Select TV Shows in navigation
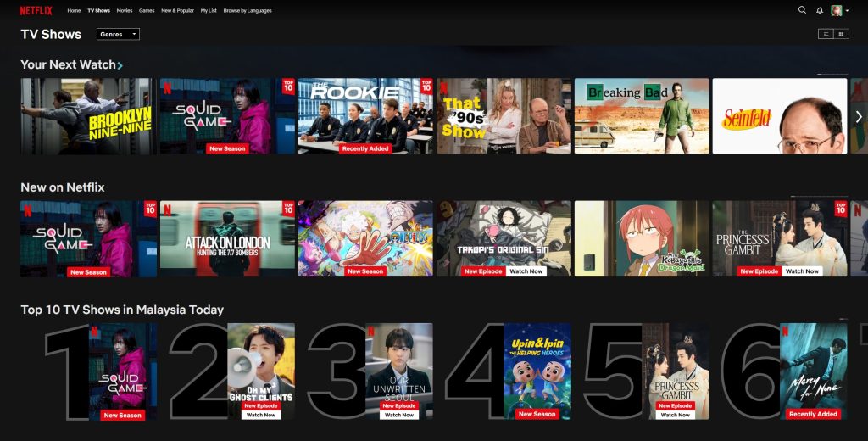Image resolution: width=868 pixels, height=441 pixels. [98, 10]
